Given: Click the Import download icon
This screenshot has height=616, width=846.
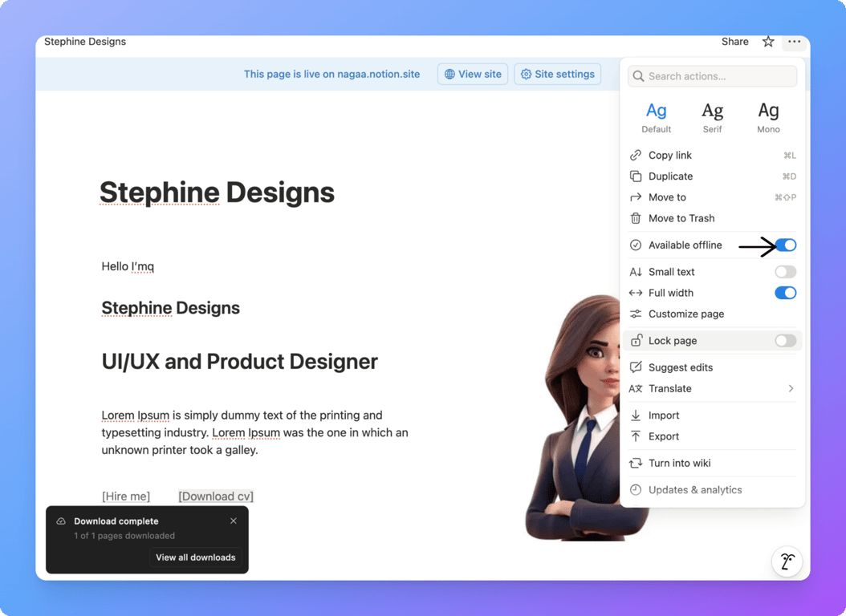Looking at the screenshot, I should (x=635, y=415).
